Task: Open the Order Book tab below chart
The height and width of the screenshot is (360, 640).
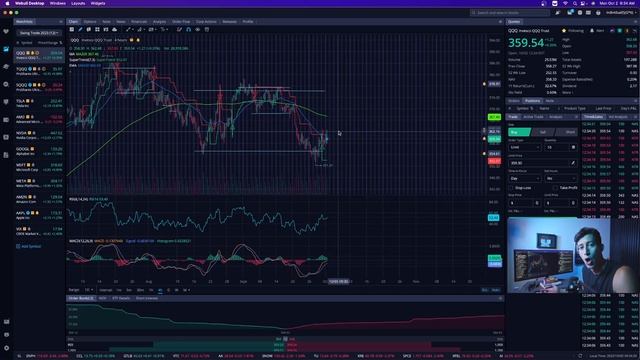Action: pyautogui.click(x=81, y=298)
